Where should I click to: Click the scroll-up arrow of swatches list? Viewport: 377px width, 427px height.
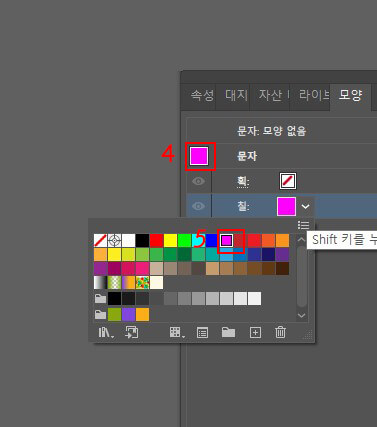click(x=301, y=239)
